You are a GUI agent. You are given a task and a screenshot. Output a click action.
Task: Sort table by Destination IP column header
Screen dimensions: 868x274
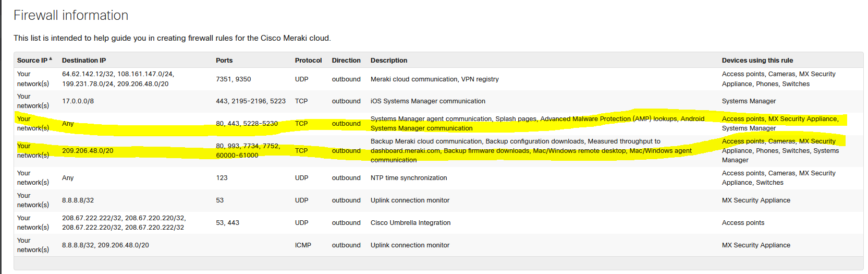[x=84, y=61]
